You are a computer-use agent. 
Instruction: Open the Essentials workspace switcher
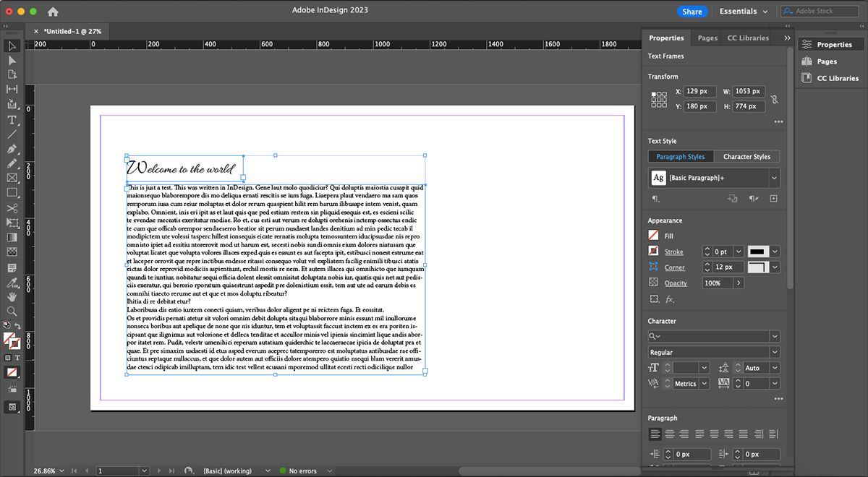coord(743,12)
